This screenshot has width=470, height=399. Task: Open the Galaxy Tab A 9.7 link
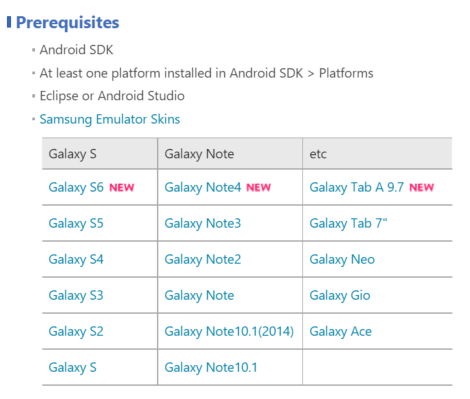coord(357,188)
